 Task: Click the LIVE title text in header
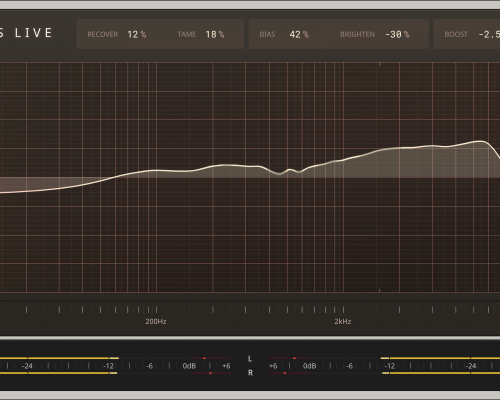pyautogui.click(x=33, y=33)
